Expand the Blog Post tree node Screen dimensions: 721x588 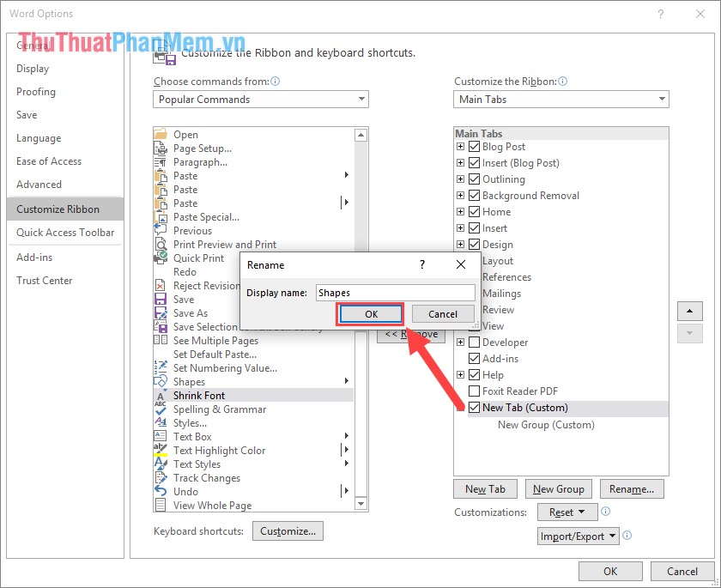point(460,147)
